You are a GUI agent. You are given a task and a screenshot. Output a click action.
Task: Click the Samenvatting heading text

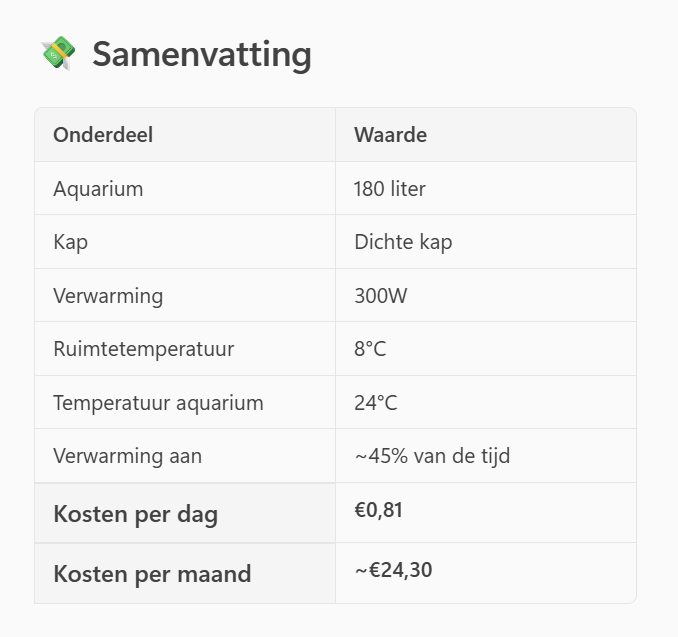click(x=201, y=54)
